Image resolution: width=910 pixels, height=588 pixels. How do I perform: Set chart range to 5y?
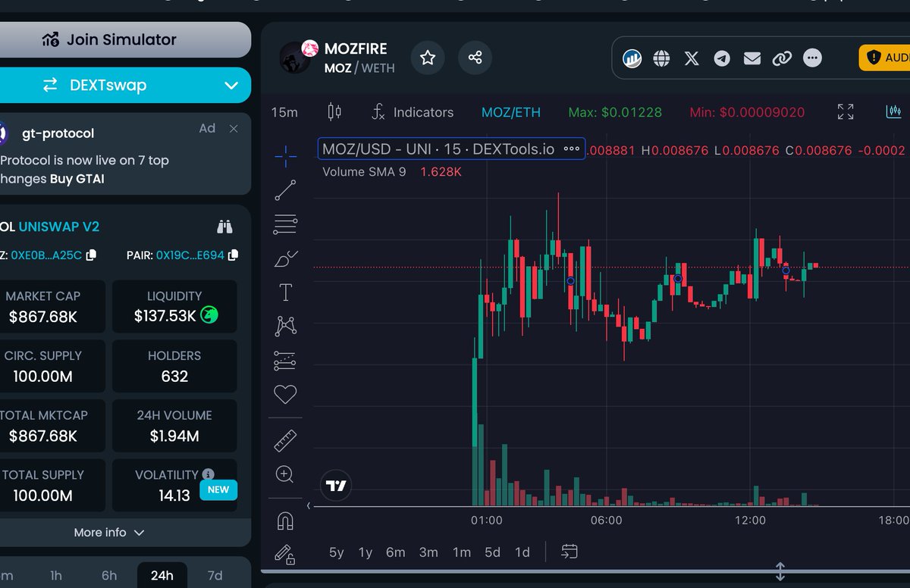click(x=336, y=552)
